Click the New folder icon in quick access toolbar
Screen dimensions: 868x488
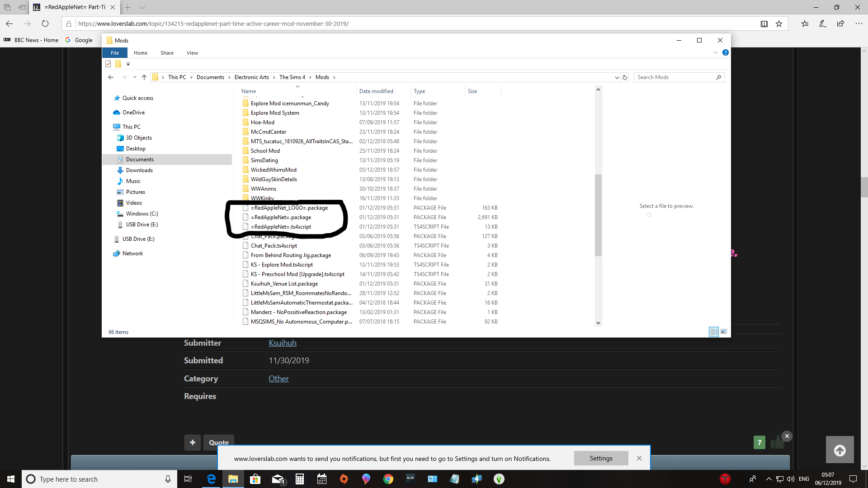tap(118, 64)
